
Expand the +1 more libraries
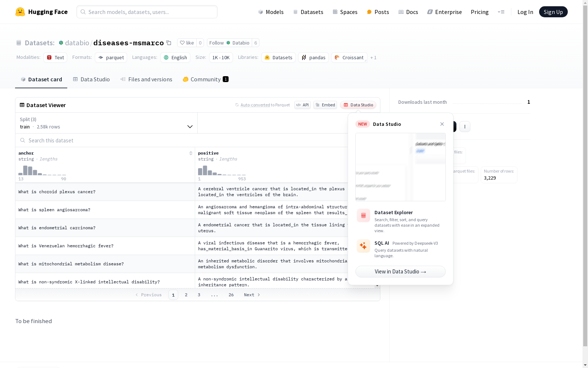(373, 57)
